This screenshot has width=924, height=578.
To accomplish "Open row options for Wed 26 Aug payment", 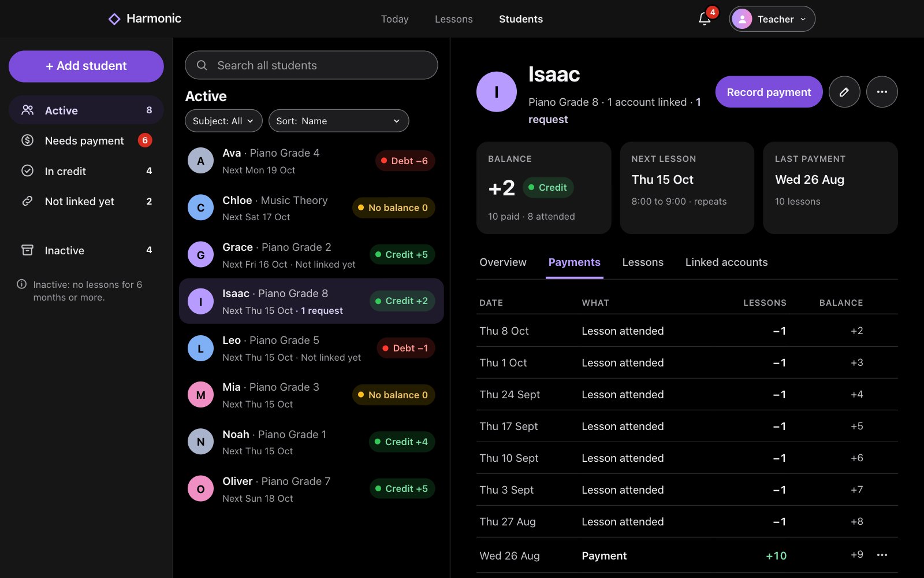I will point(882,555).
